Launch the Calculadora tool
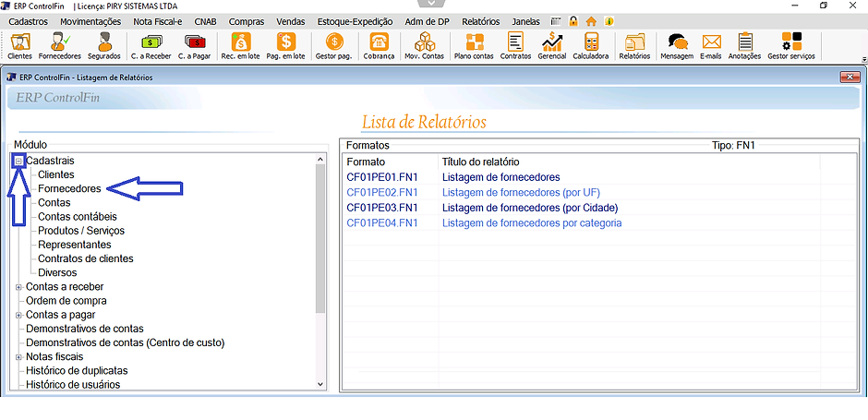This screenshot has width=868, height=420. [x=591, y=46]
